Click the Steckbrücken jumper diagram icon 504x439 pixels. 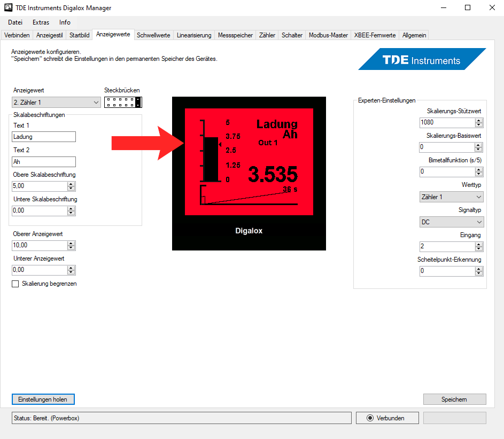point(123,102)
